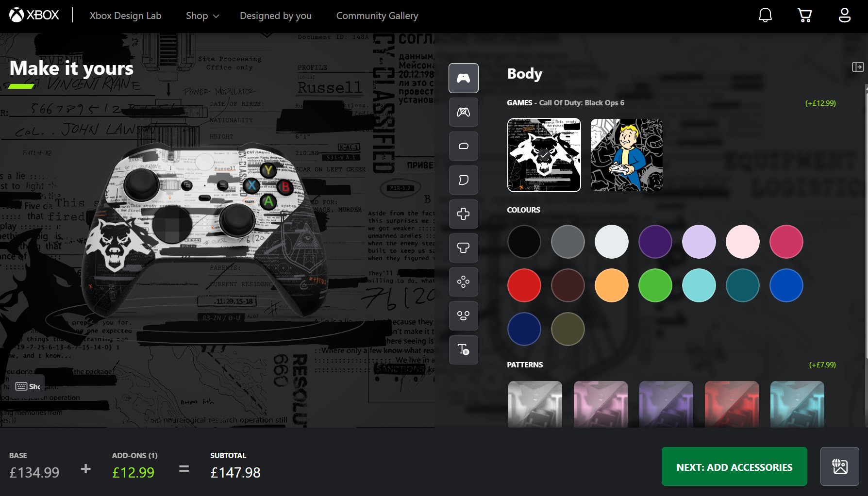Select the teal camo pattern
Image resolution: width=868 pixels, height=496 pixels.
tap(797, 404)
